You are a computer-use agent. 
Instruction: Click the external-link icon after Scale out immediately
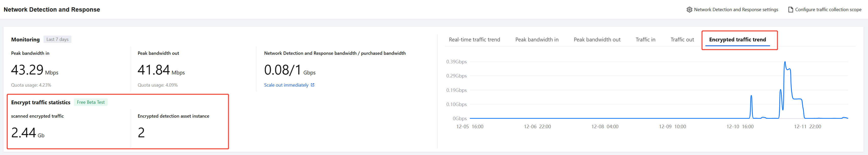313,85
